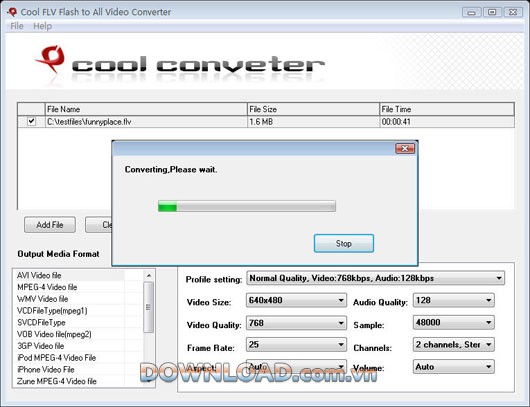The image size is (530, 407).
Task: Open the File menu
Action: [17, 26]
